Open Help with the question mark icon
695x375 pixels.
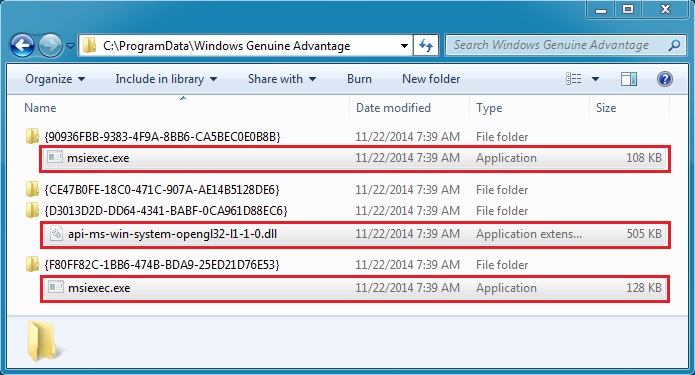pyautogui.click(x=664, y=79)
